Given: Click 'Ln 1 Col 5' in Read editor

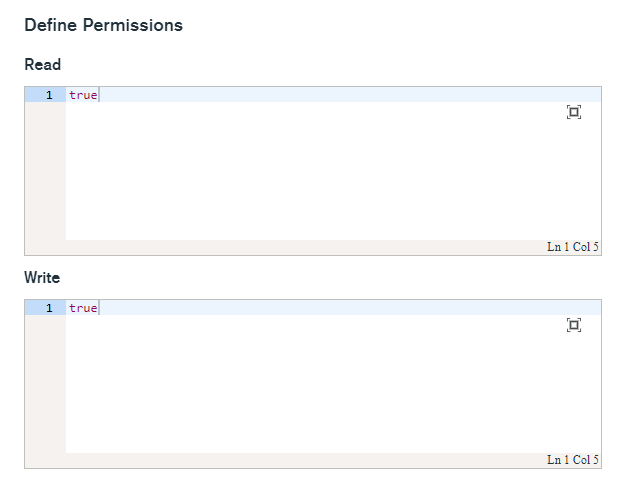Looking at the screenshot, I should [x=572, y=247].
